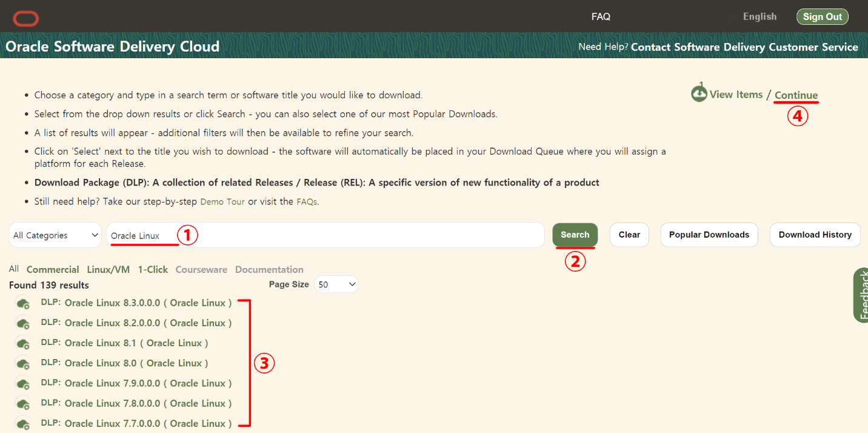Click the green Search button
868x433 pixels.
coord(575,235)
